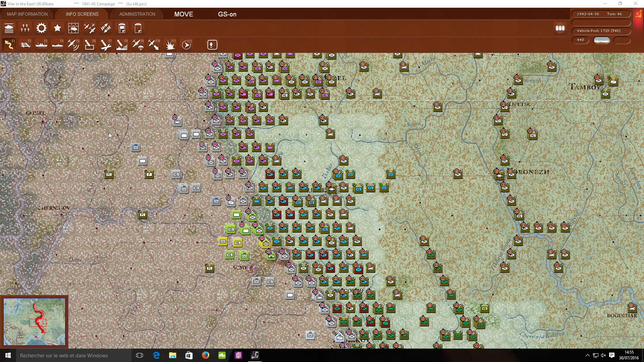
Task: Open Windows Start menu
Action: click(8, 355)
